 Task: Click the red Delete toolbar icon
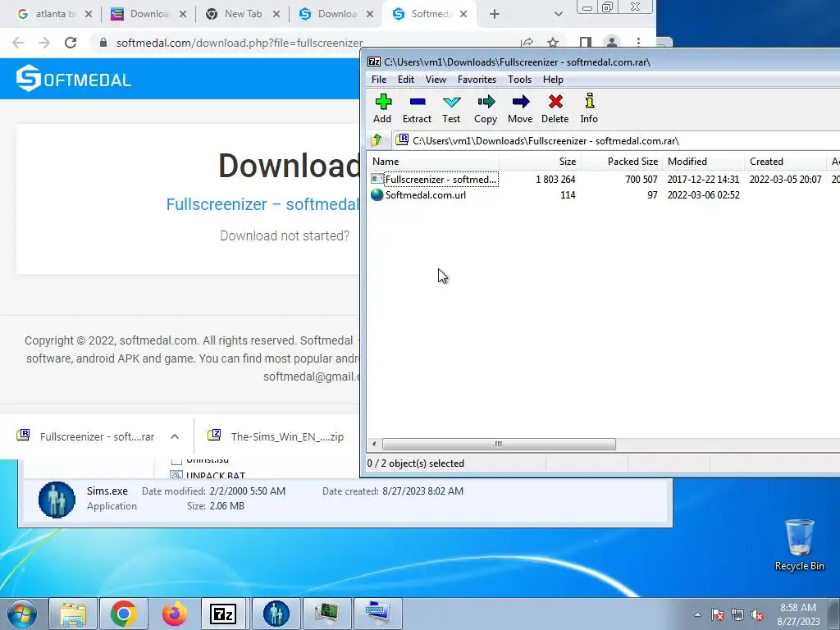pyautogui.click(x=555, y=108)
